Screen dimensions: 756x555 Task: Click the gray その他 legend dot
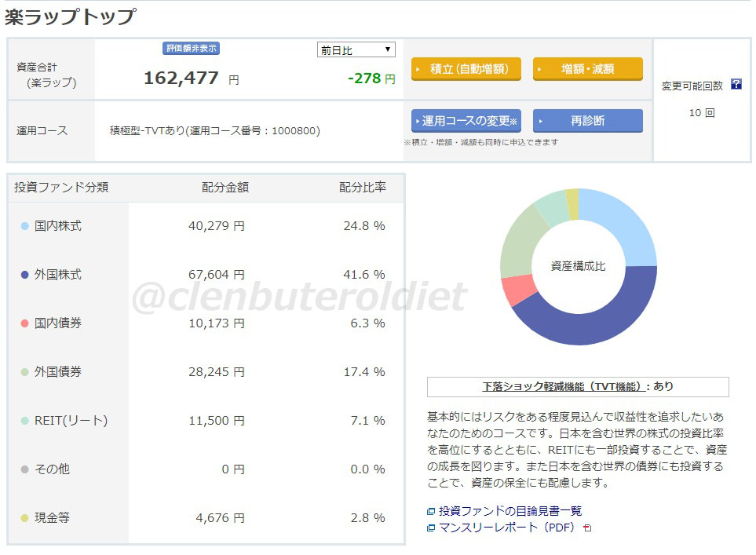[24, 469]
